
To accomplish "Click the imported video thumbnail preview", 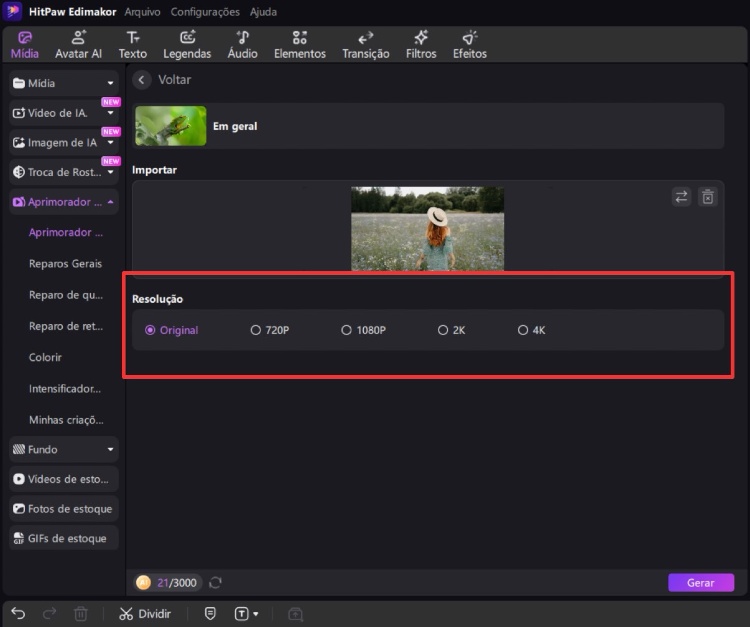I will pyautogui.click(x=427, y=228).
